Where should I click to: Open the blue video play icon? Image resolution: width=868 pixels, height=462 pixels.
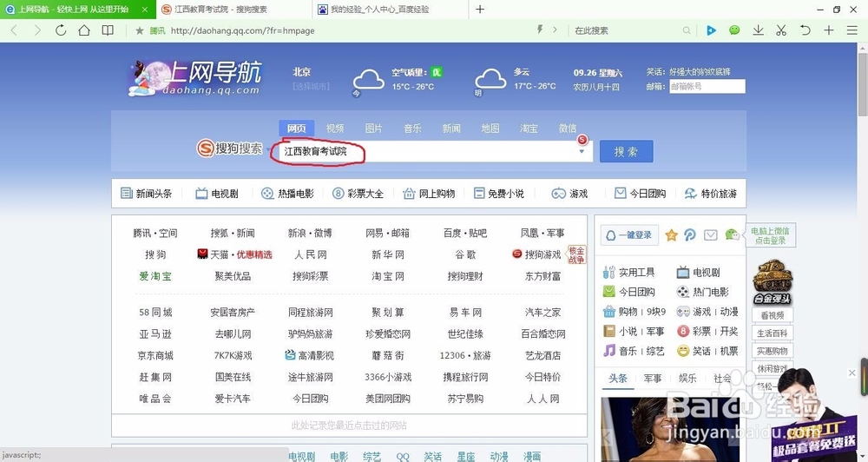[x=712, y=30]
